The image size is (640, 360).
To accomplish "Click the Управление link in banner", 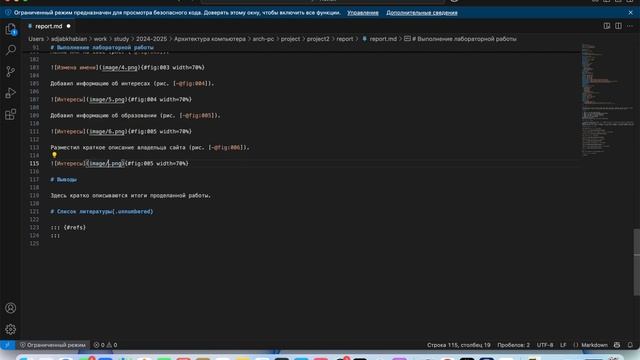I will pos(363,13).
